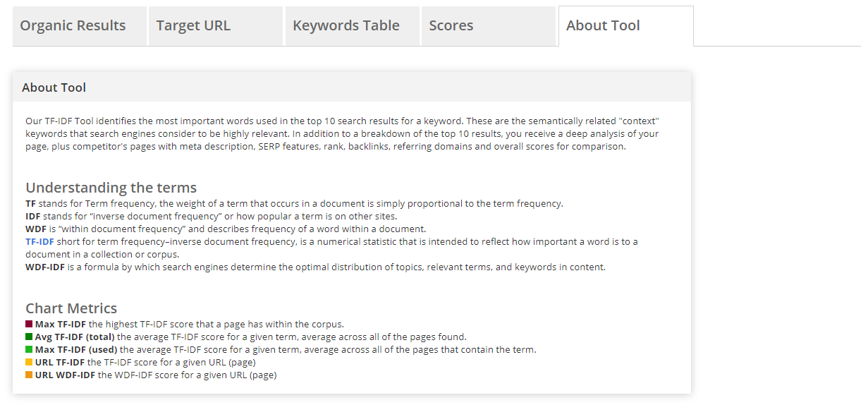Follow the blue TF-IDF hyperlink
The image size is (868, 405).
click(39, 241)
